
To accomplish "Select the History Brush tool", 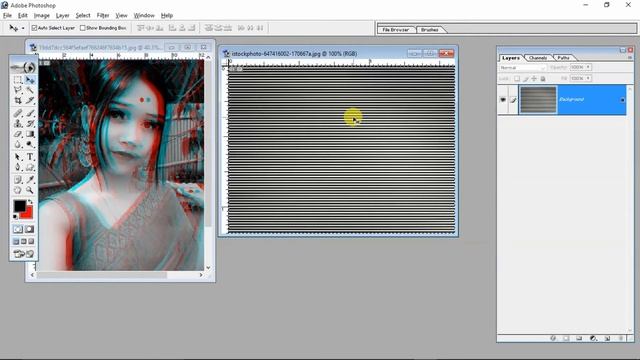I will click(x=30, y=123).
